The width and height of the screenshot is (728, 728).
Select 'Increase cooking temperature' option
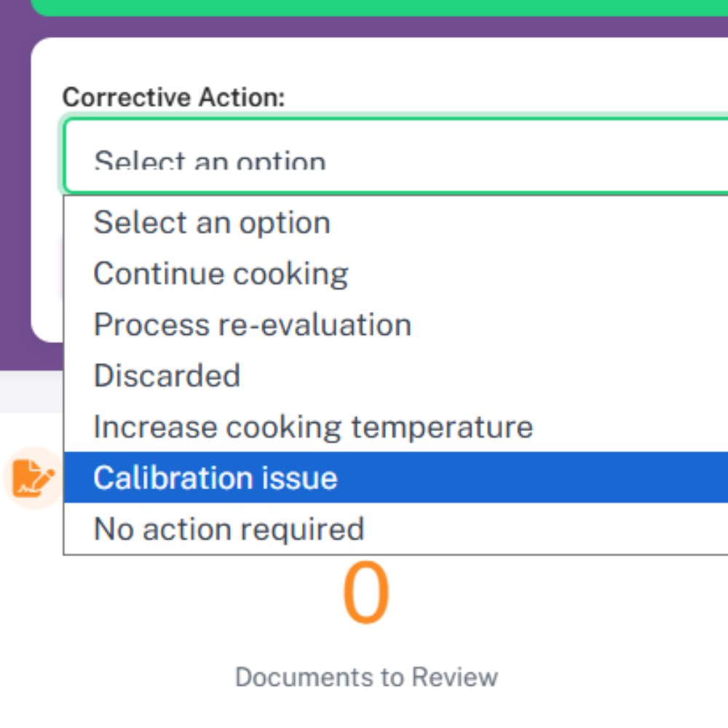coord(313,427)
